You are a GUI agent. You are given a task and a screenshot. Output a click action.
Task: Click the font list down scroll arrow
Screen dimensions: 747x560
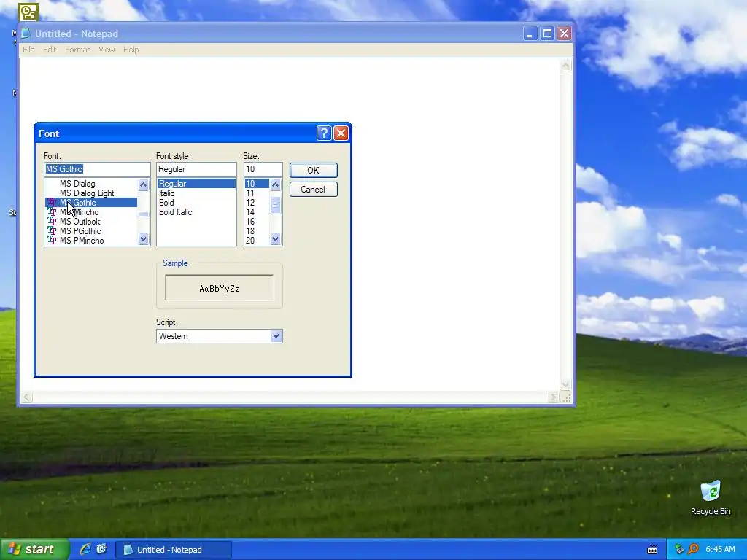(144, 239)
